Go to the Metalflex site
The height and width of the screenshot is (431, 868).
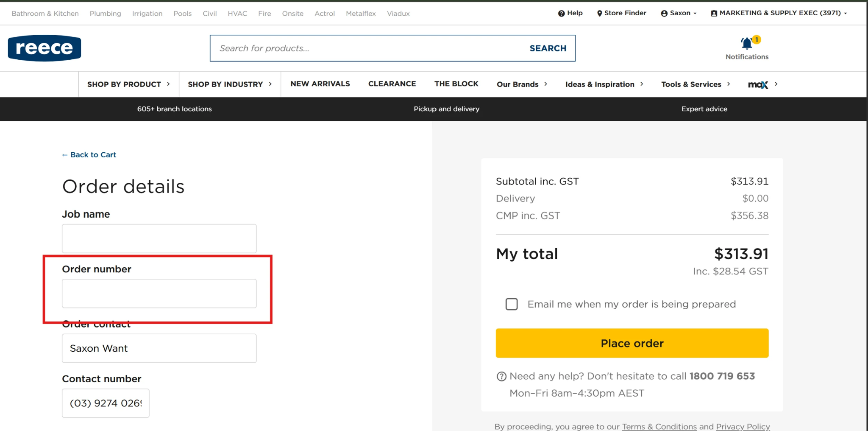click(x=361, y=14)
